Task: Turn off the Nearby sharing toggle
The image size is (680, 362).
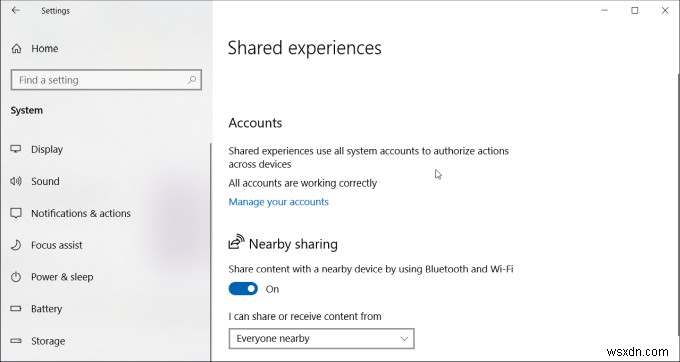Action: pyautogui.click(x=243, y=289)
